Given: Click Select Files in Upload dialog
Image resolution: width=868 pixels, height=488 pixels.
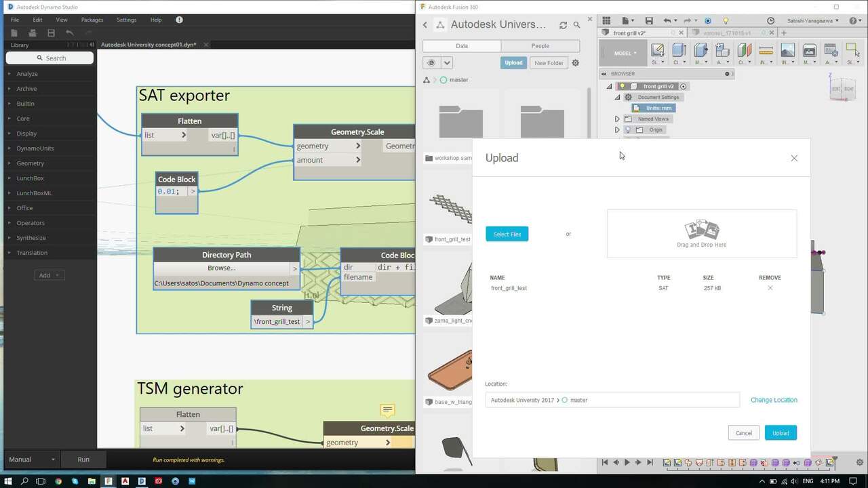Looking at the screenshot, I should [507, 234].
